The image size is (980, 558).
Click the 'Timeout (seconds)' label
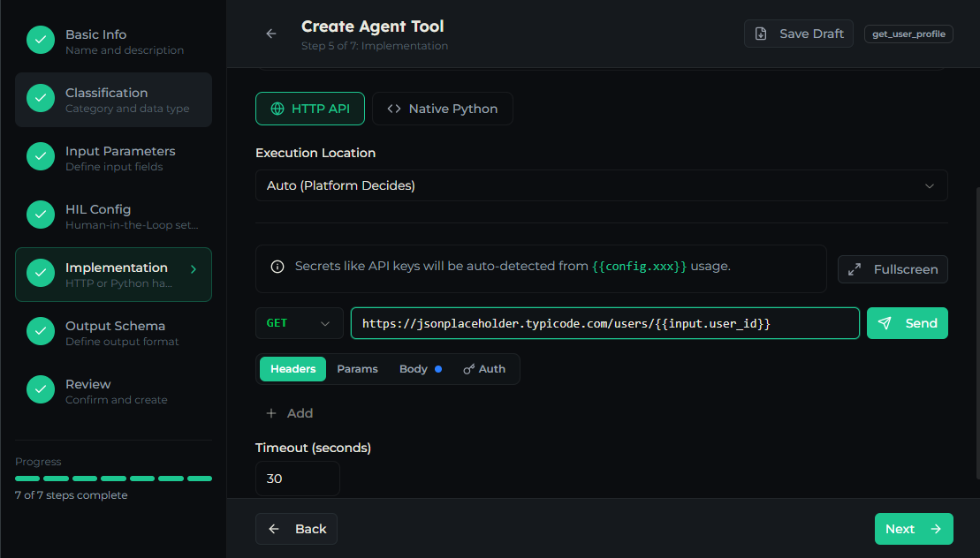313,449
